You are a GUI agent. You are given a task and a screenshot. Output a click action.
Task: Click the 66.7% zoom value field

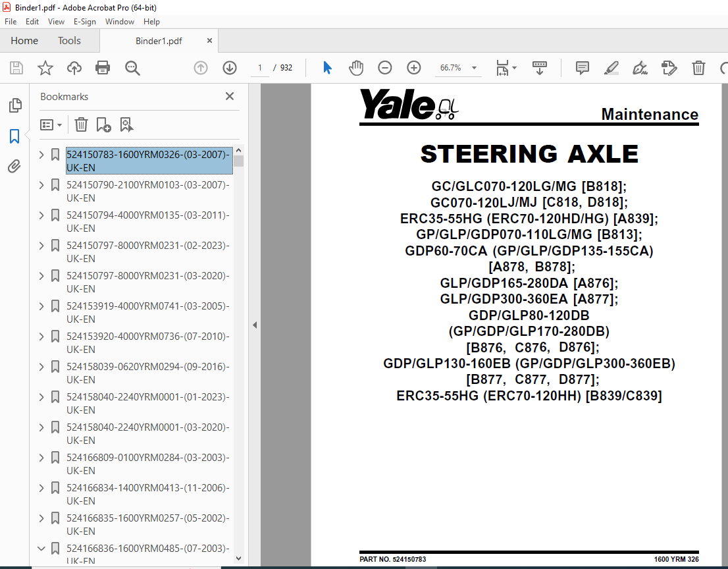pyautogui.click(x=450, y=68)
